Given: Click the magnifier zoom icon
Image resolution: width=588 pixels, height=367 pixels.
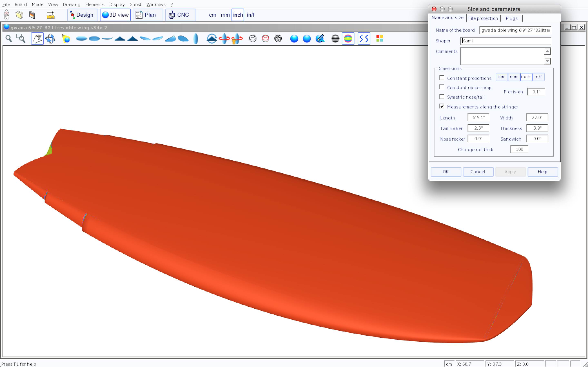Looking at the screenshot, I should coord(9,39).
